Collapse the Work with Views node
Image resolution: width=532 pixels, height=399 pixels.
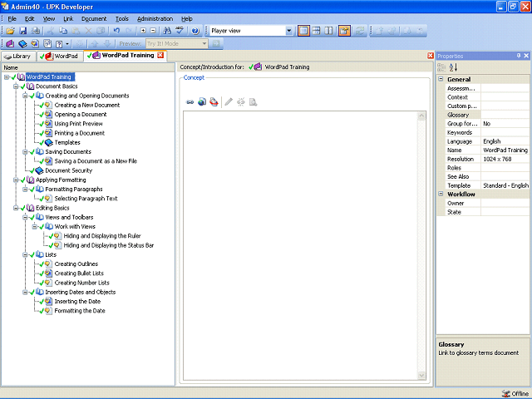point(35,226)
